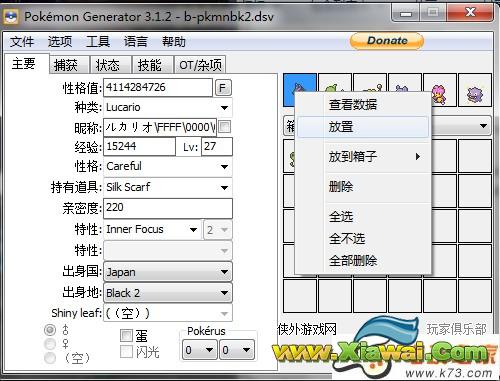
Task: Minimize the Pokémon Generator window
Action: pyautogui.click(x=406, y=13)
